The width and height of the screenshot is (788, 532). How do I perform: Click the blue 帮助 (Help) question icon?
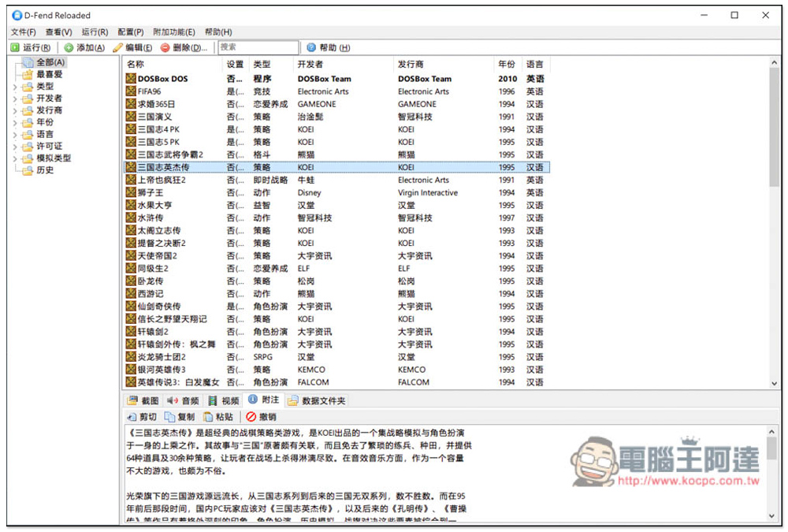pyautogui.click(x=311, y=48)
